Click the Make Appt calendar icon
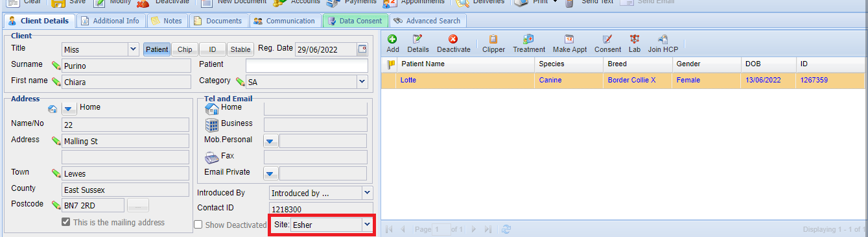This screenshot has width=868, height=237. click(569, 39)
